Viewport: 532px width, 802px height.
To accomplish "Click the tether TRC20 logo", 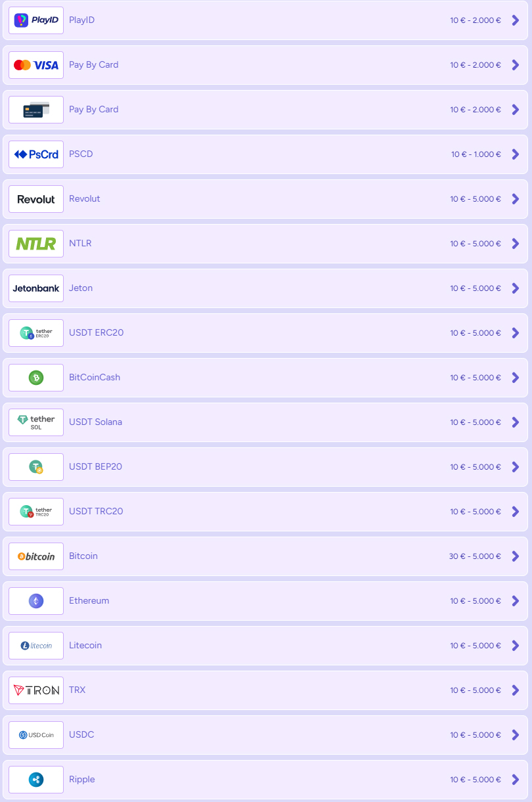I will [x=36, y=512].
